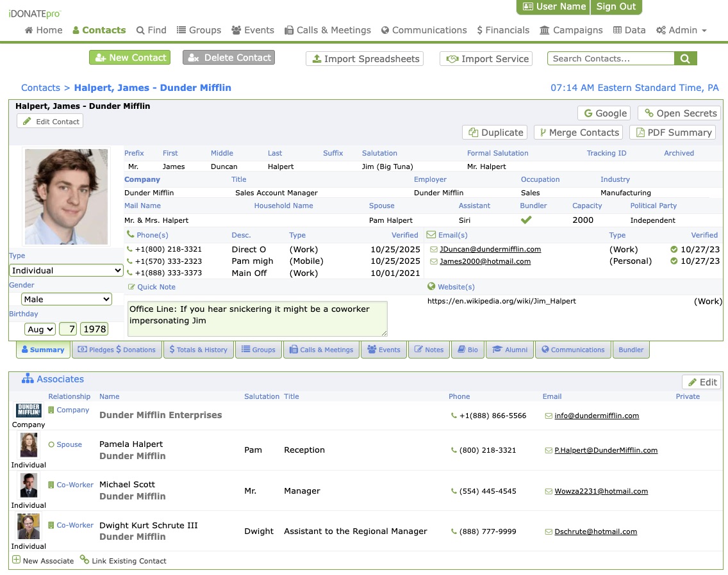
Task: Click Michael Scott's photo thumbnail
Action: click(29, 485)
